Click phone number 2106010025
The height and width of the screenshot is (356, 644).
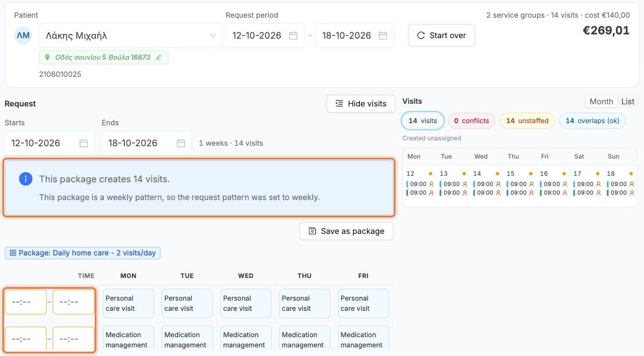pos(60,74)
